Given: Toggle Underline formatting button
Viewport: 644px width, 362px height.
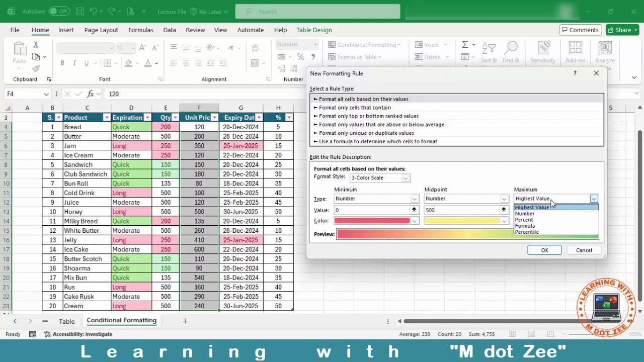Looking at the screenshot, I should click(x=87, y=63).
